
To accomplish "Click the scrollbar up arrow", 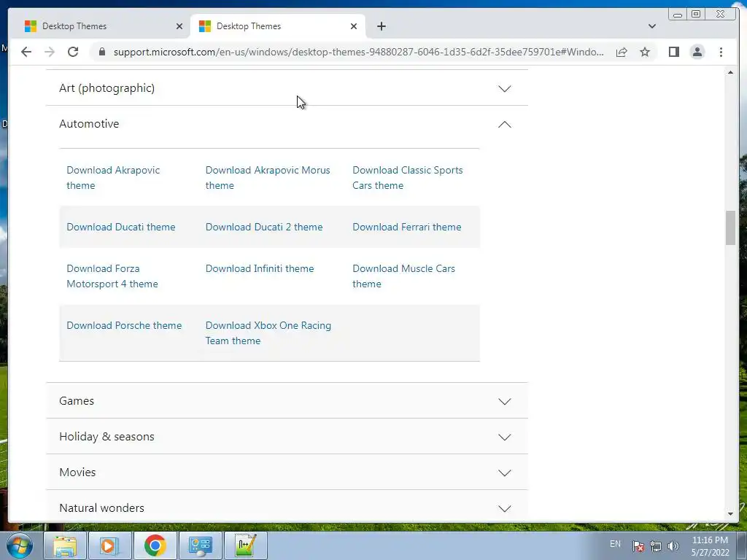I will pyautogui.click(x=730, y=72).
